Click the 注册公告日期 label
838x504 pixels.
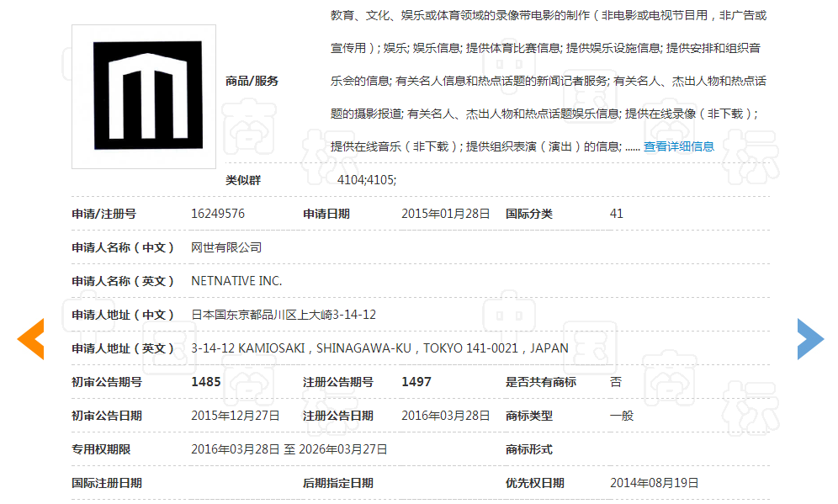click(338, 416)
